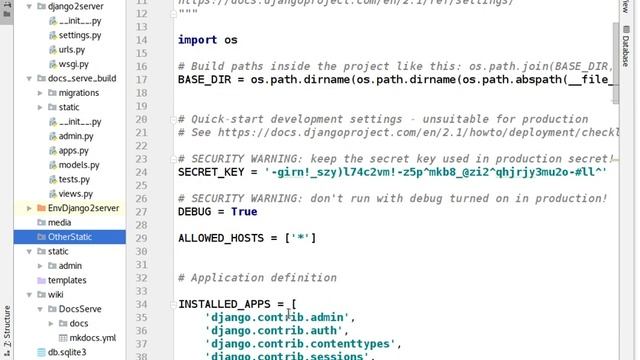Open the Structure tool window tab
Screen dimensions: 640x360
(x=7, y=331)
